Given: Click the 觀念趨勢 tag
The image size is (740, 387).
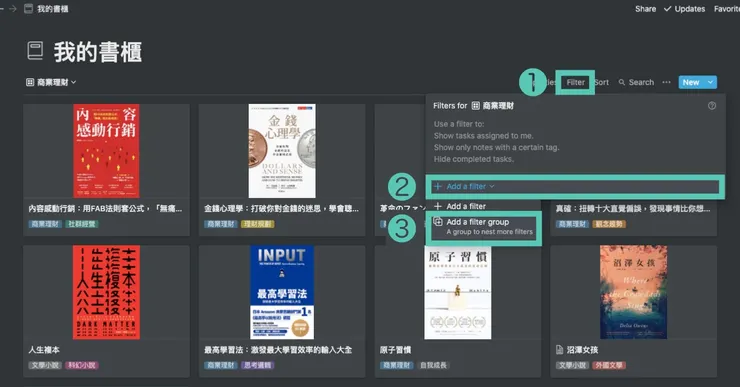Looking at the screenshot, I should coord(609,224).
